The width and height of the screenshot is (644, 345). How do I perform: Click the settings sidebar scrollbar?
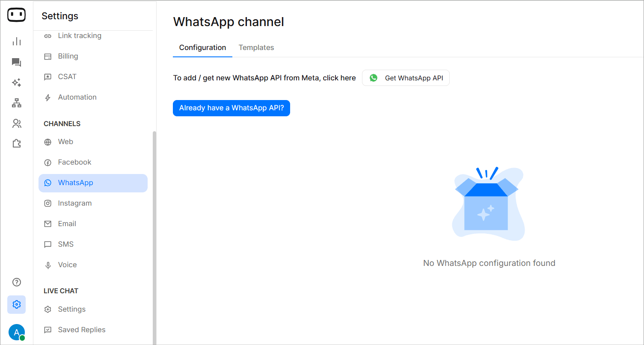pos(154,238)
